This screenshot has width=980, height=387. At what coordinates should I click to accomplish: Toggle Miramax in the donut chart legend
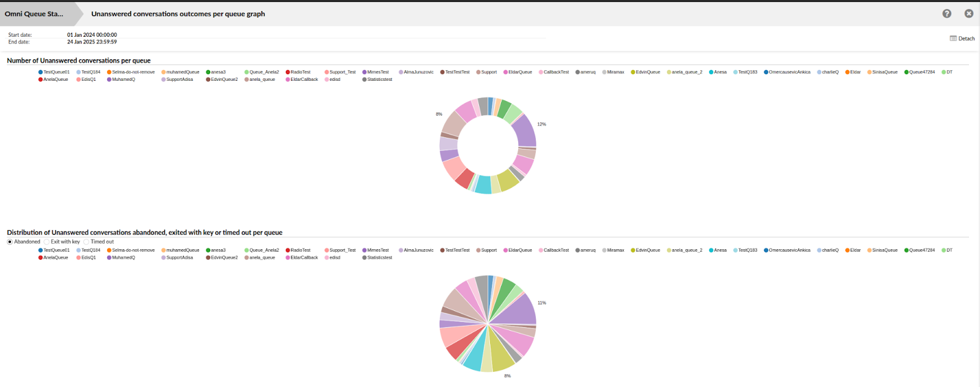[612, 72]
